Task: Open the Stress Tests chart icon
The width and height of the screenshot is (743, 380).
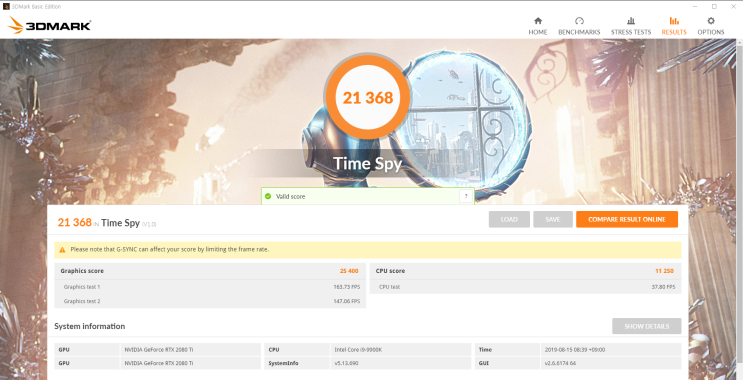Action: (x=631, y=21)
